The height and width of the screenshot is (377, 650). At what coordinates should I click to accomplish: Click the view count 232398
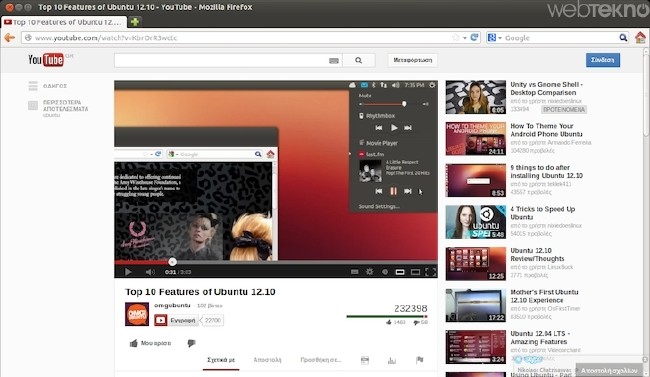pos(410,309)
